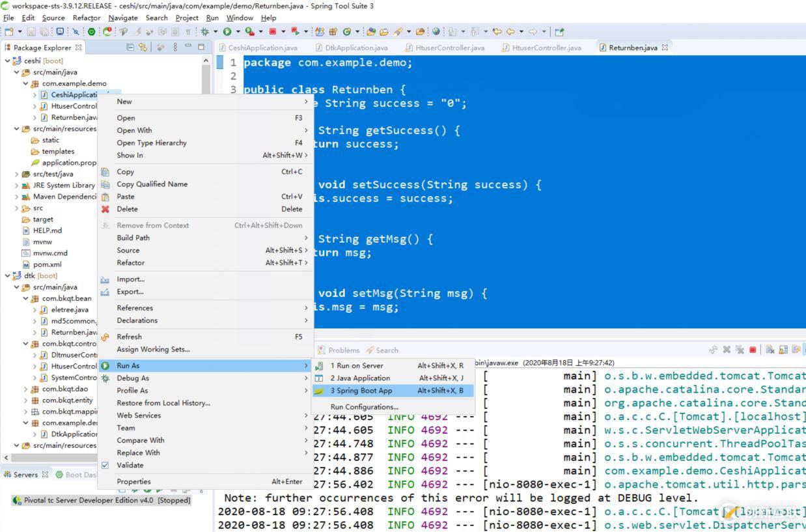Click Collapse All in Package Explorer

tap(130, 47)
